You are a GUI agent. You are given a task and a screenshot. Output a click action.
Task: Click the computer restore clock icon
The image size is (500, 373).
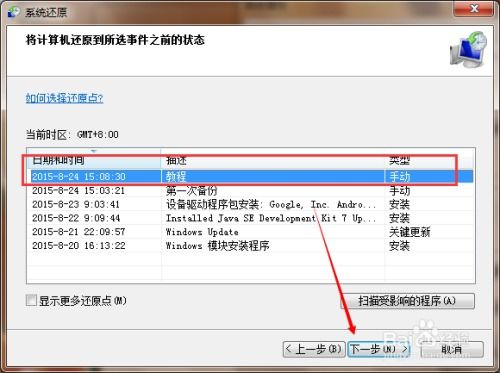pyautogui.click(x=469, y=50)
